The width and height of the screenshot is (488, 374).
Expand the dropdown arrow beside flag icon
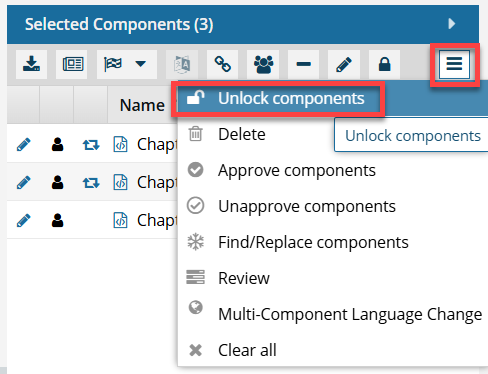141,64
